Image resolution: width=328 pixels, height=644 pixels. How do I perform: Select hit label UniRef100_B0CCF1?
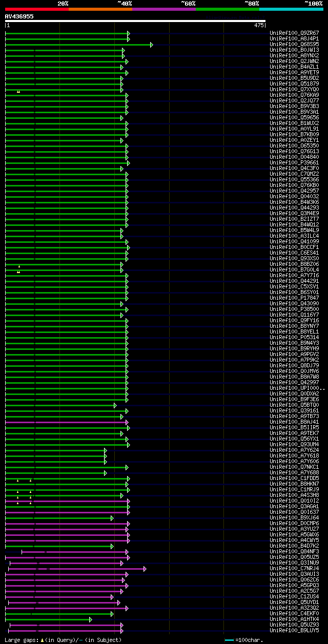tap(294, 247)
